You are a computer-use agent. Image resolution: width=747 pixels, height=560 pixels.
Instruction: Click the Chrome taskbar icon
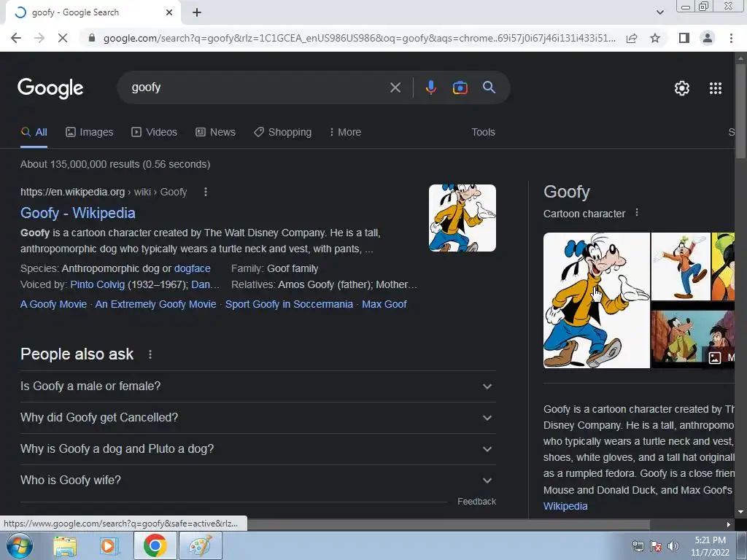click(x=155, y=545)
